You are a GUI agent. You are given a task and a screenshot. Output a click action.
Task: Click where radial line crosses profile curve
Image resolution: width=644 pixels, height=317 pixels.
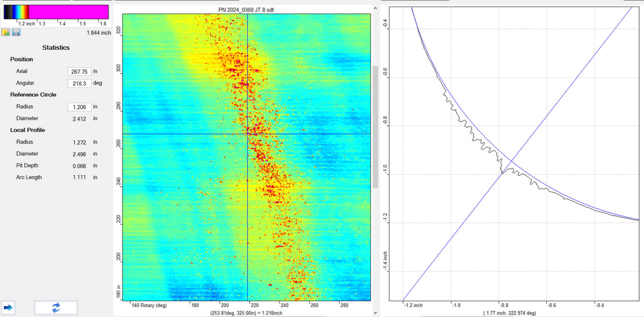pyautogui.click(x=502, y=172)
